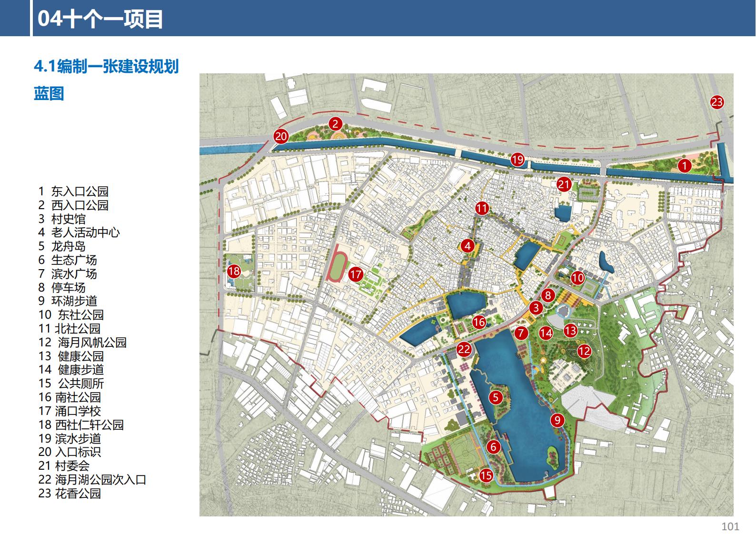Select red marker 13 on the map
This screenshot has width=756, height=535.
pyautogui.click(x=570, y=330)
